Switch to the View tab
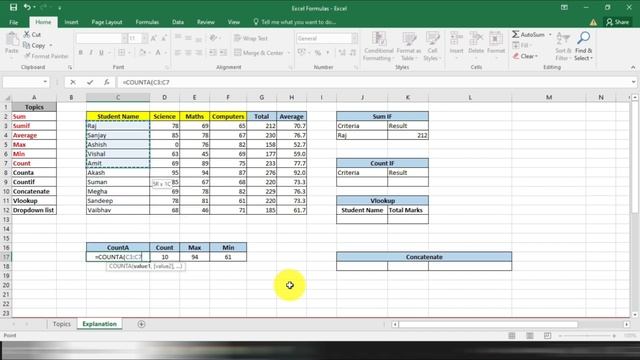Viewport: 640px width, 360px height. click(234, 22)
